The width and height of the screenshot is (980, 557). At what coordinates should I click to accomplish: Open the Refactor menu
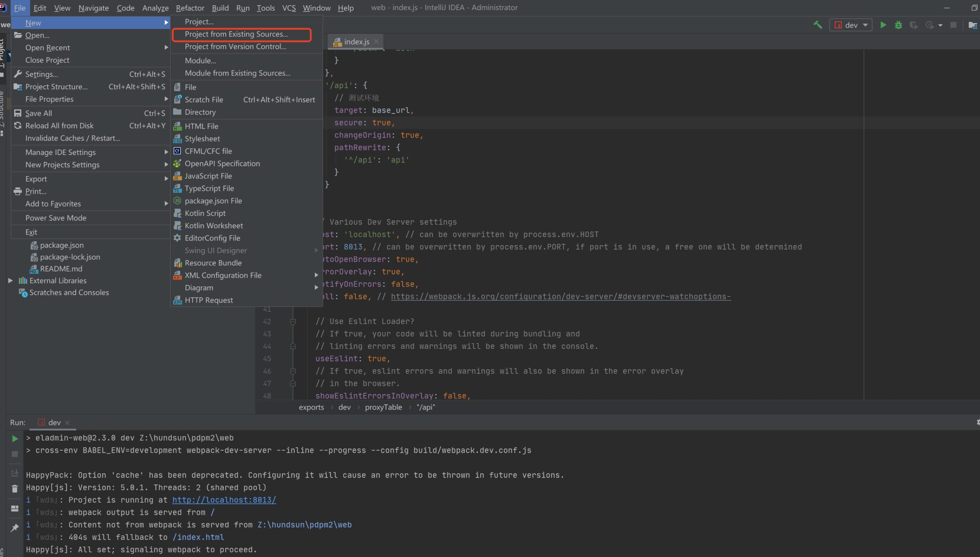point(190,8)
